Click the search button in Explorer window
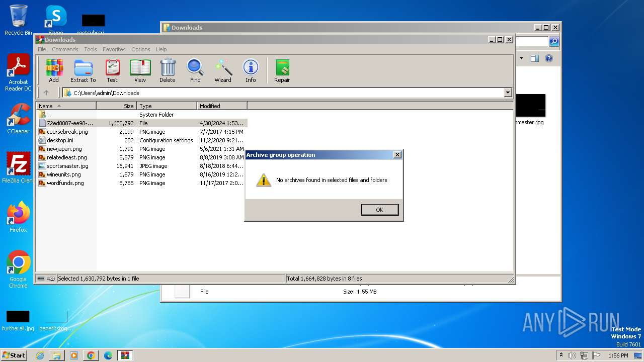 (554, 42)
